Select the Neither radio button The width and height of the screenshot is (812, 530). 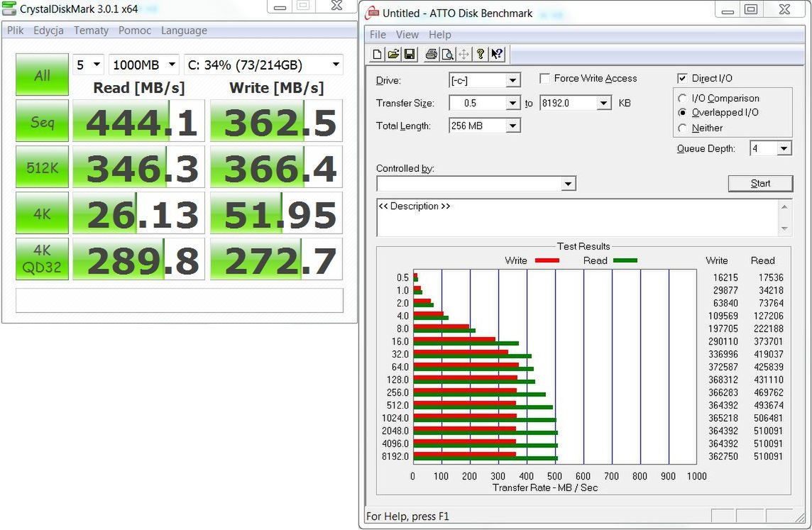(x=683, y=128)
